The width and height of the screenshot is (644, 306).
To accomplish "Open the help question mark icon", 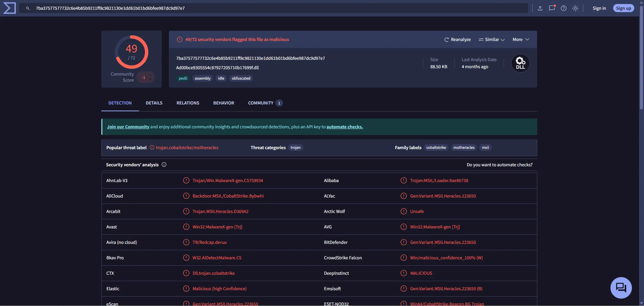I will pos(563,8).
